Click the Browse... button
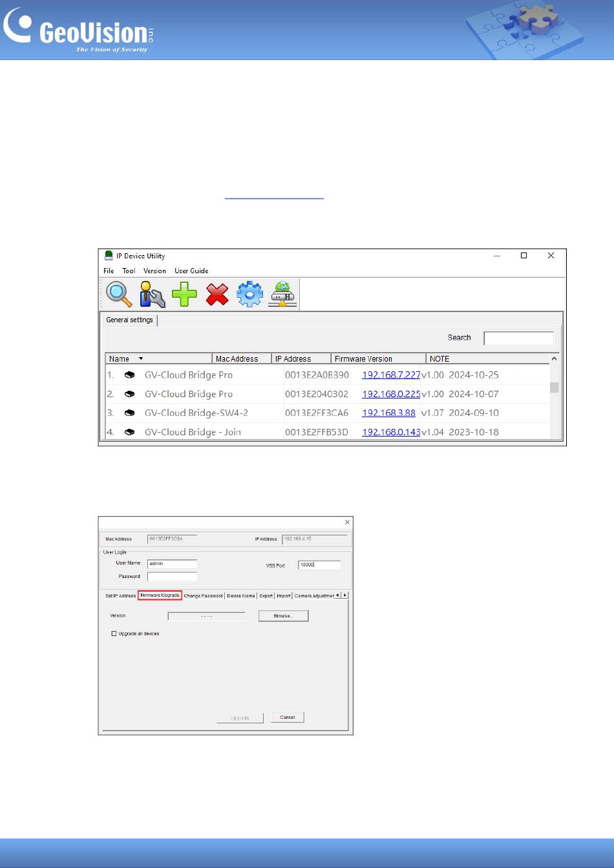Screen dimensions: 614x868 (283, 616)
